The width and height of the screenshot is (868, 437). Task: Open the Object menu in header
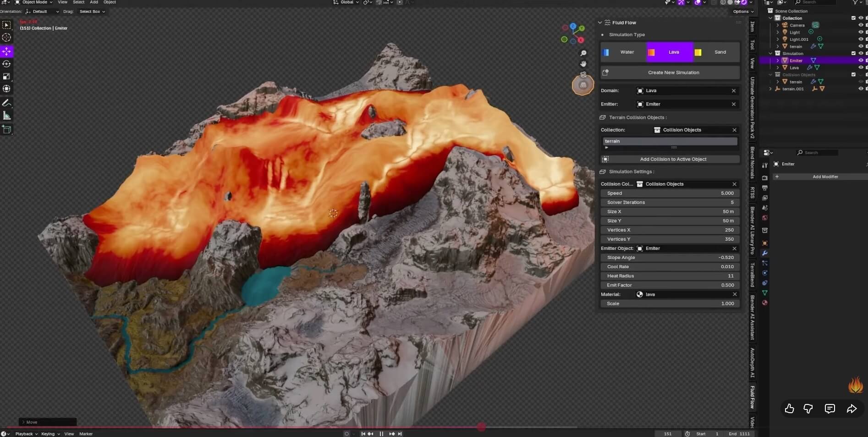(x=110, y=2)
